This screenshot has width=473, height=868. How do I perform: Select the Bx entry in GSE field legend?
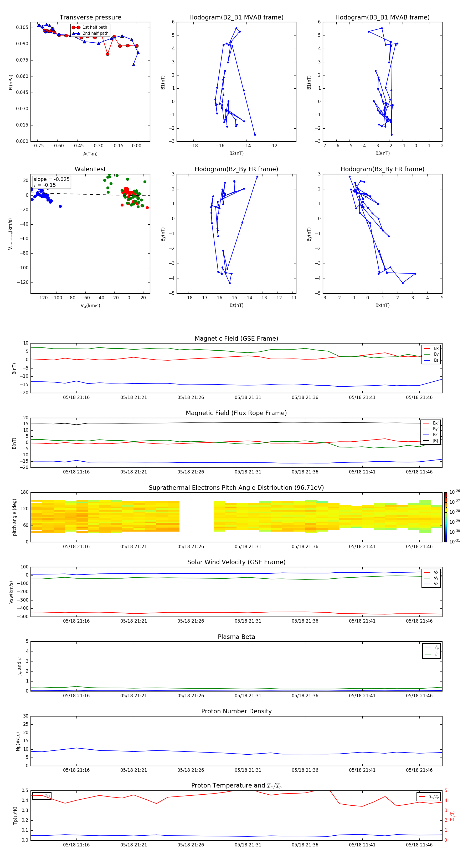point(431,349)
